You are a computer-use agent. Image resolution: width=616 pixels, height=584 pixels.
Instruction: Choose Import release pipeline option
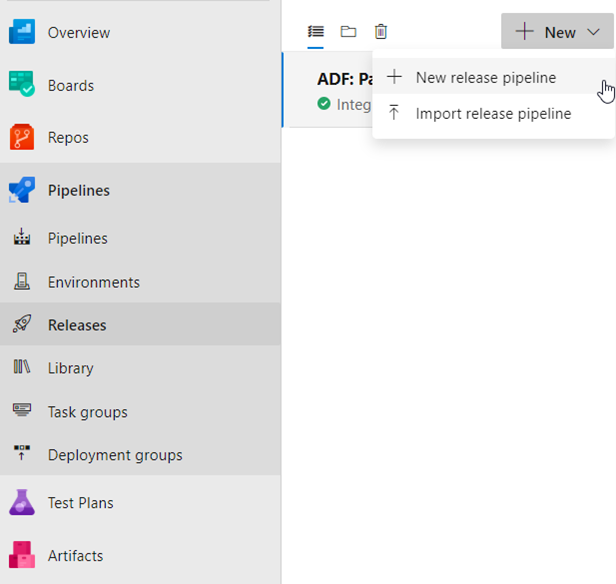click(x=493, y=113)
